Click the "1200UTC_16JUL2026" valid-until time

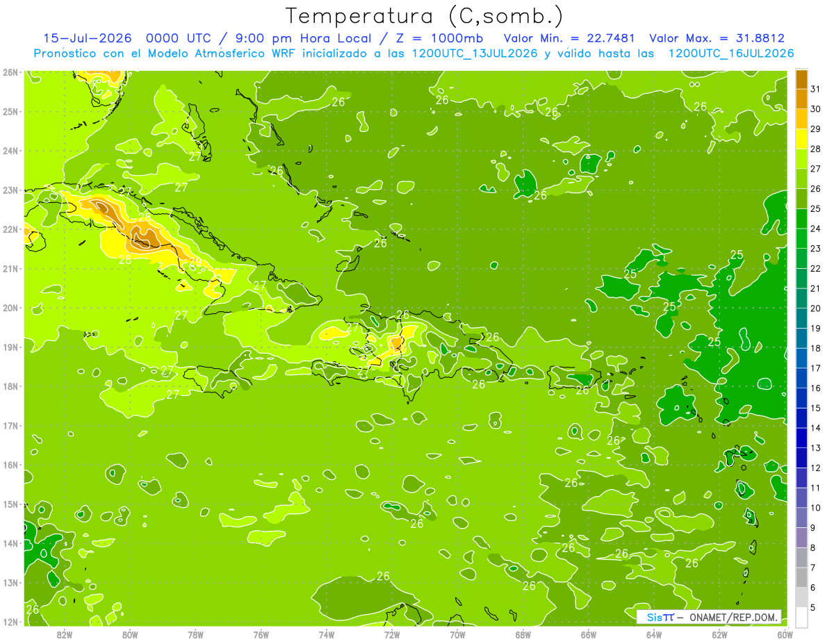point(731,53)
